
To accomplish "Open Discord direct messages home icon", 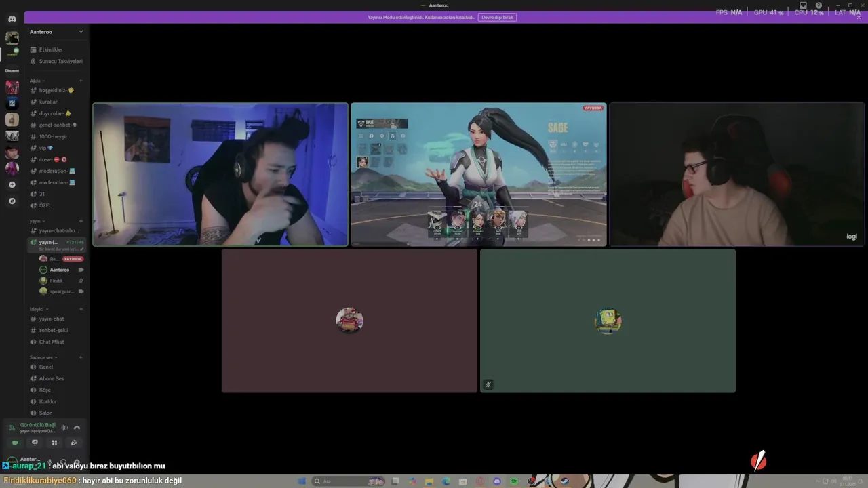I will coord(12,19).
